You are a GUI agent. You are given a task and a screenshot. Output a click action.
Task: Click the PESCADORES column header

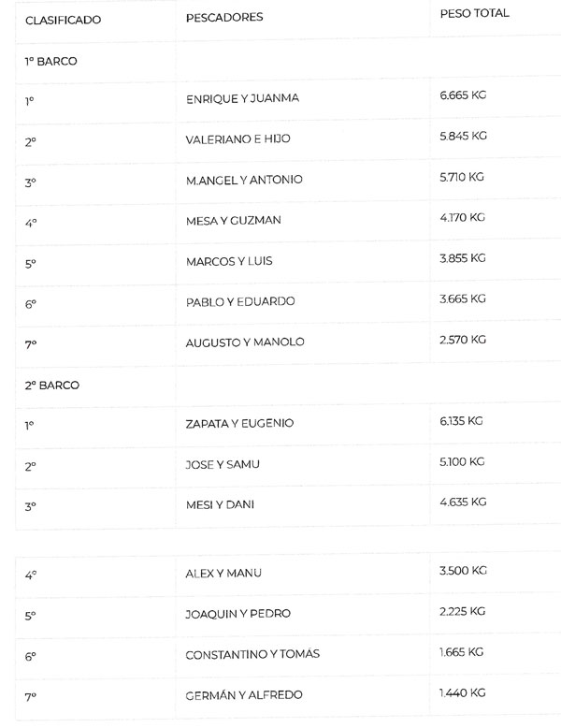[x=224, y=18]
